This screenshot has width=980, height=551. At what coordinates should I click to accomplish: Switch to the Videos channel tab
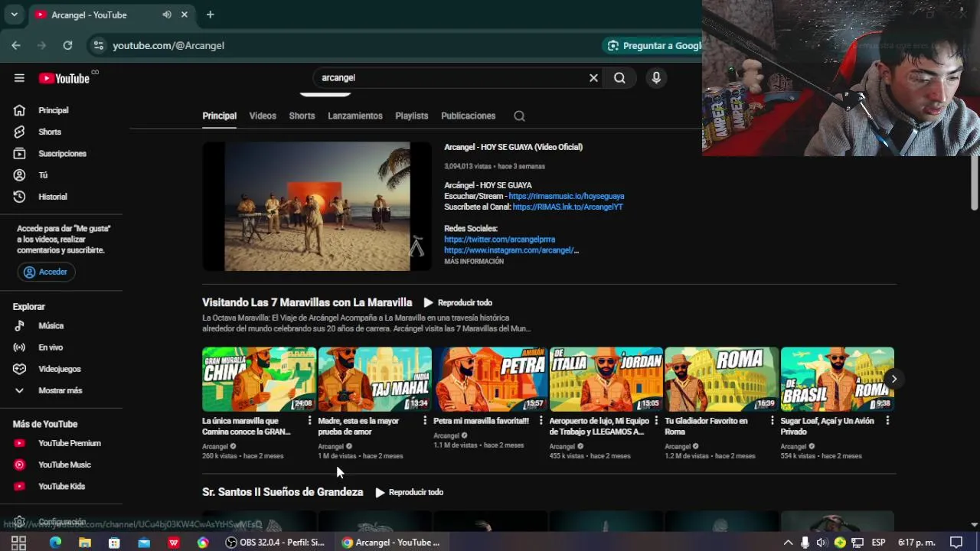(x=263, y=116)
